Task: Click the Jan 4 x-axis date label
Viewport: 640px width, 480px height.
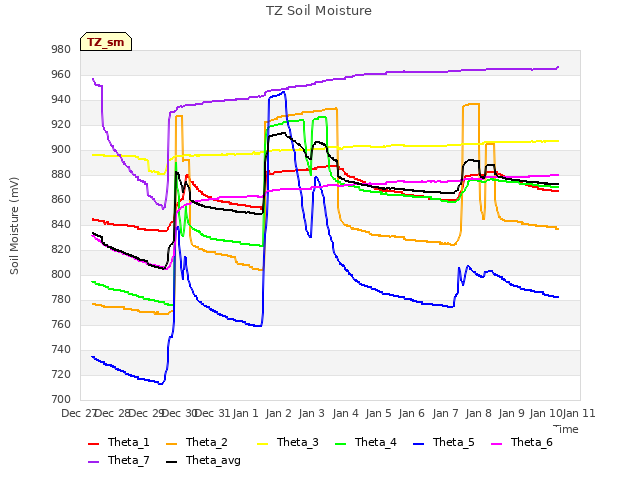Action: point(345,413)
